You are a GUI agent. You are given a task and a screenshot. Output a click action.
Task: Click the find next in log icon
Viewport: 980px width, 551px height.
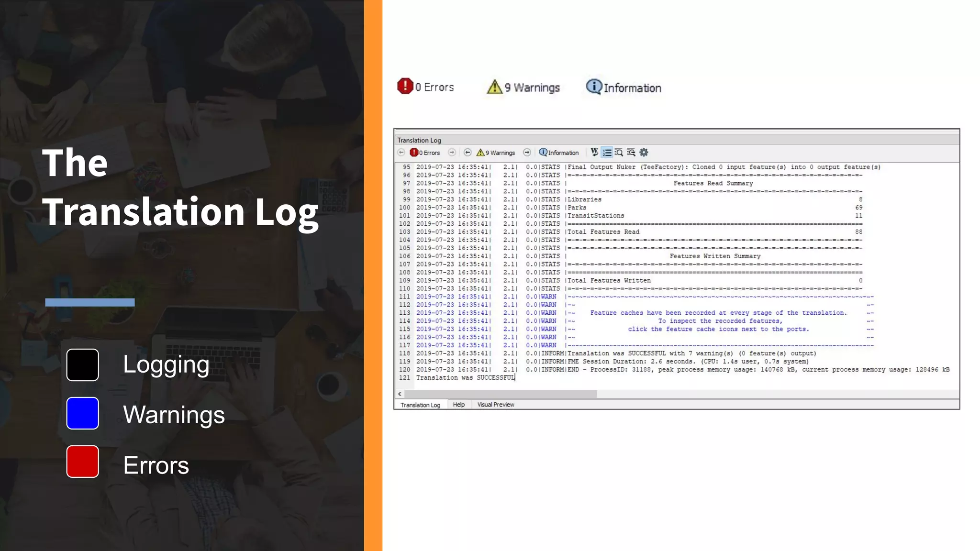pos(631,153)
